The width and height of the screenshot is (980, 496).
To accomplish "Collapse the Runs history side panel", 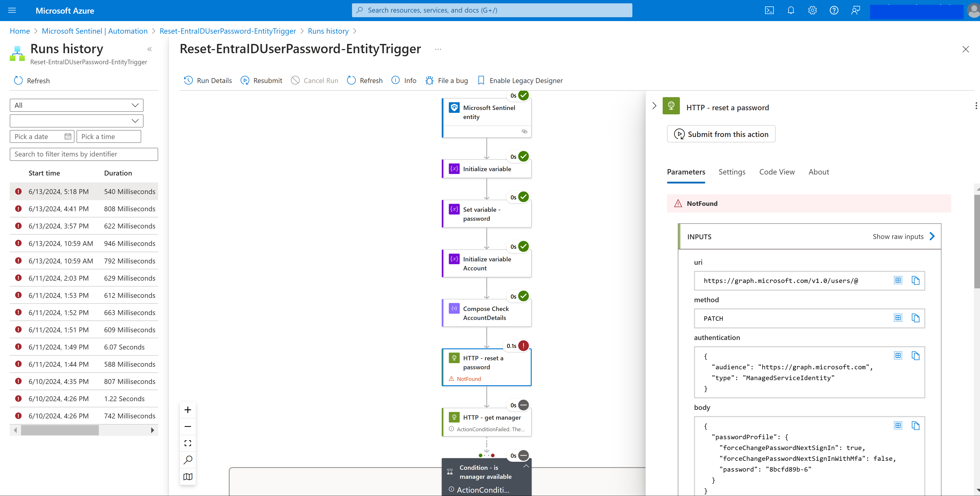I will click(x=149, y=49).
